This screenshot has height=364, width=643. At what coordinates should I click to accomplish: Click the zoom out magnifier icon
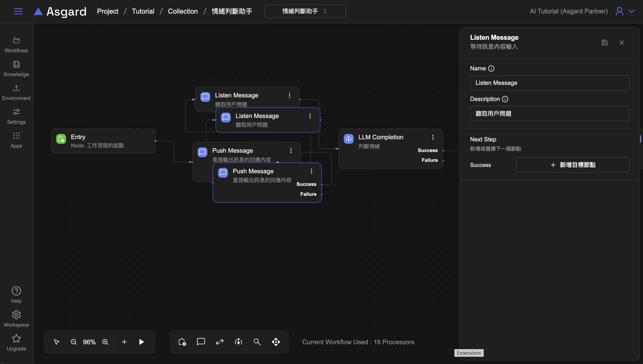click(x=73, y=342)
